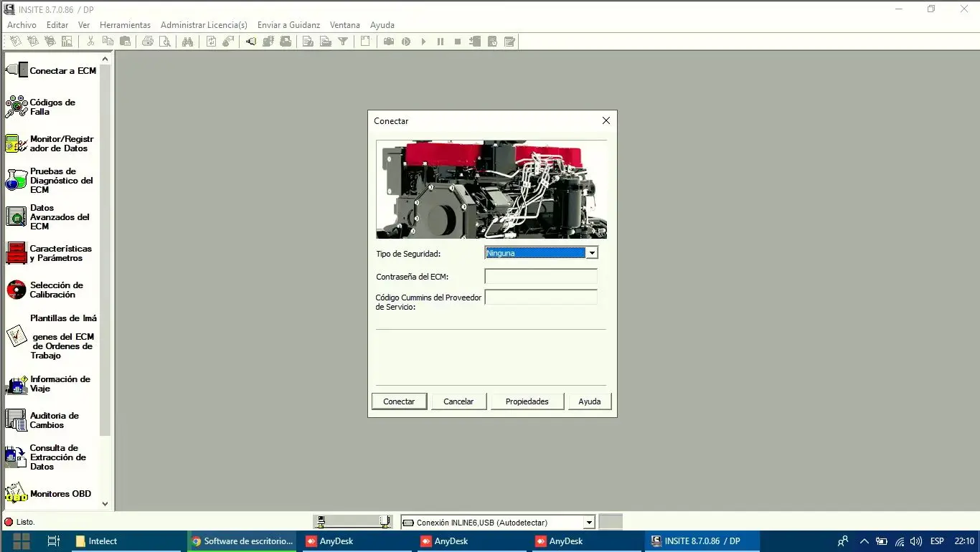Image resolution: width=980 pixels, height=552 pixels.
Task: Open the Herramientas menu
Action: coord(125,24)
